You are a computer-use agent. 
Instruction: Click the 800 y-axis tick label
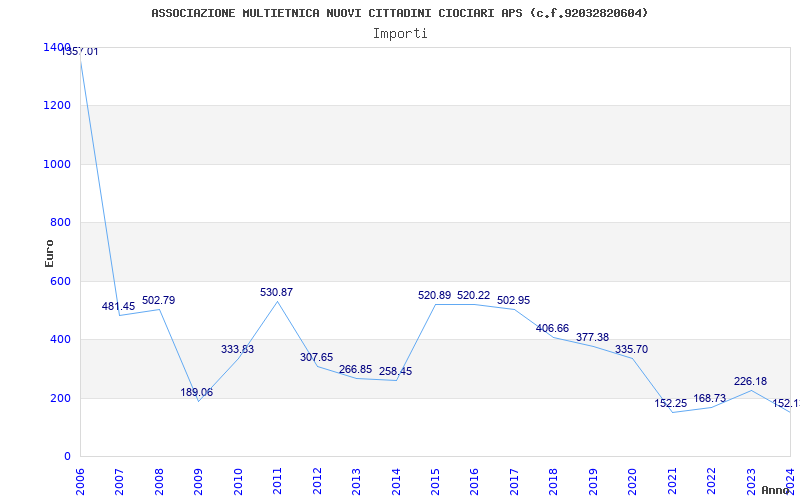tap(60, 222)
